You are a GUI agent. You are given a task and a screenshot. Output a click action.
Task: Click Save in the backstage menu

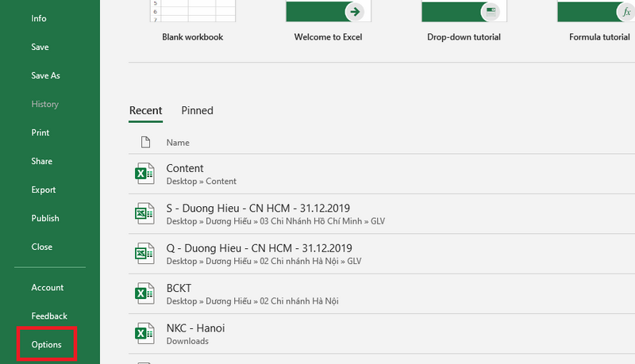[x=40, y=47]
